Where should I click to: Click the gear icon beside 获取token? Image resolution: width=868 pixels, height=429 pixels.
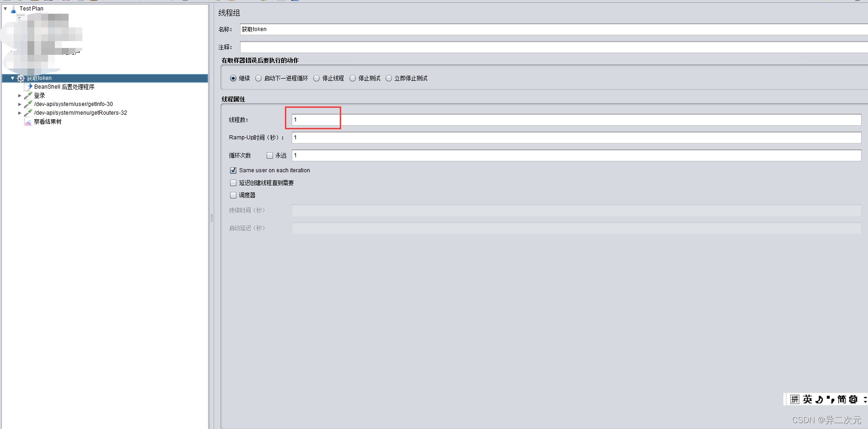point(21,78)
